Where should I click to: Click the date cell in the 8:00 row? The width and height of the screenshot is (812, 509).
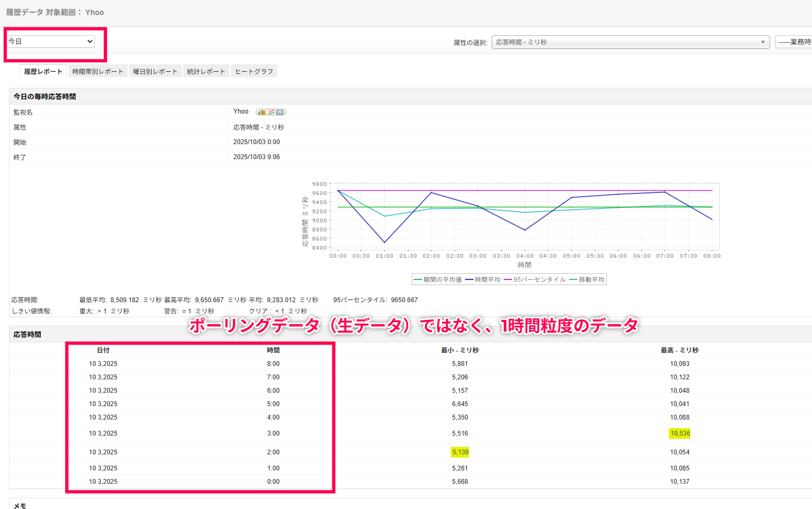(x=103, y=364)
